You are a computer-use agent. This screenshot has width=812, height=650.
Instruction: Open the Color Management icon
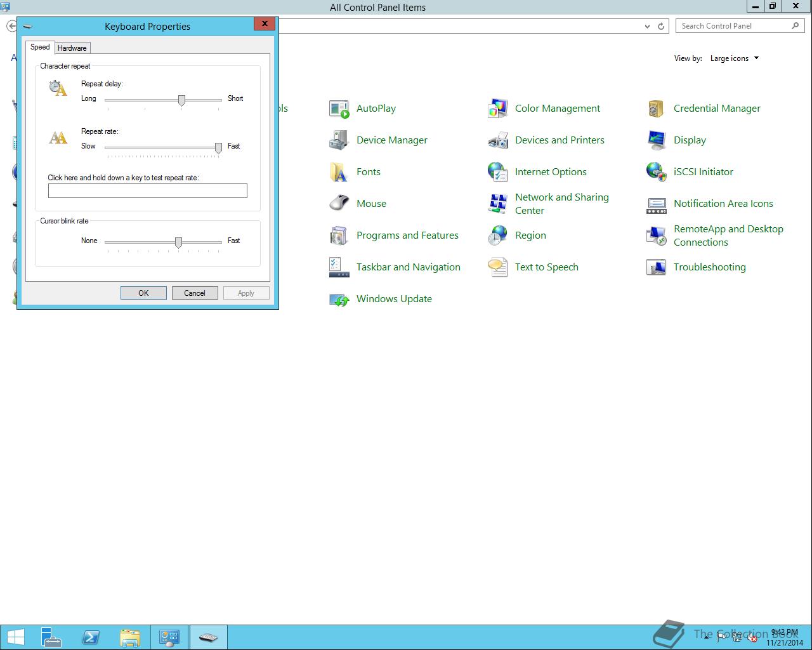tap(498, 109)
